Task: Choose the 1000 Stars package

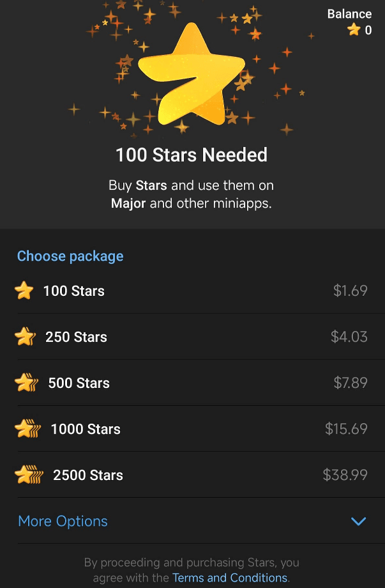Action: point(193,429)
